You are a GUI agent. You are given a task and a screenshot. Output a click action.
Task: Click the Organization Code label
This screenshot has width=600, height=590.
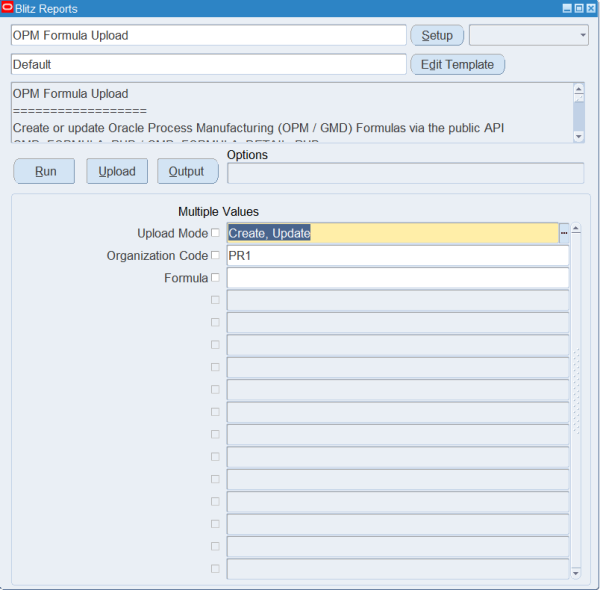pyautogui.click(x=157, y=256)
